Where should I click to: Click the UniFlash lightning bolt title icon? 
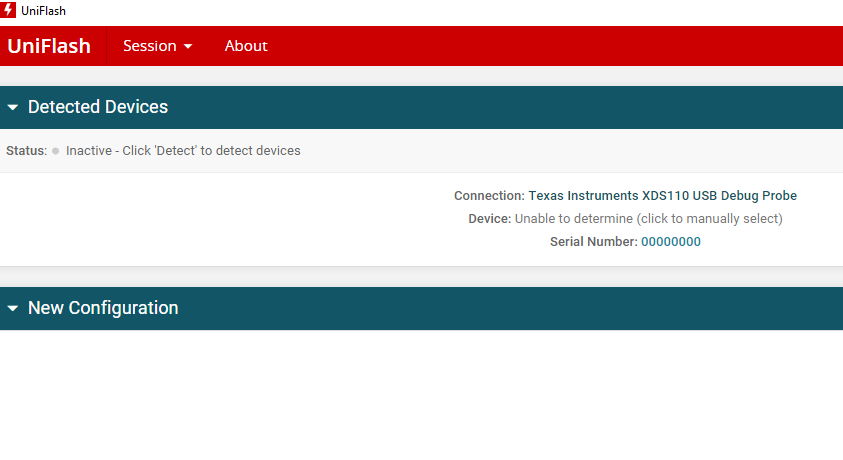coord(8,10)
